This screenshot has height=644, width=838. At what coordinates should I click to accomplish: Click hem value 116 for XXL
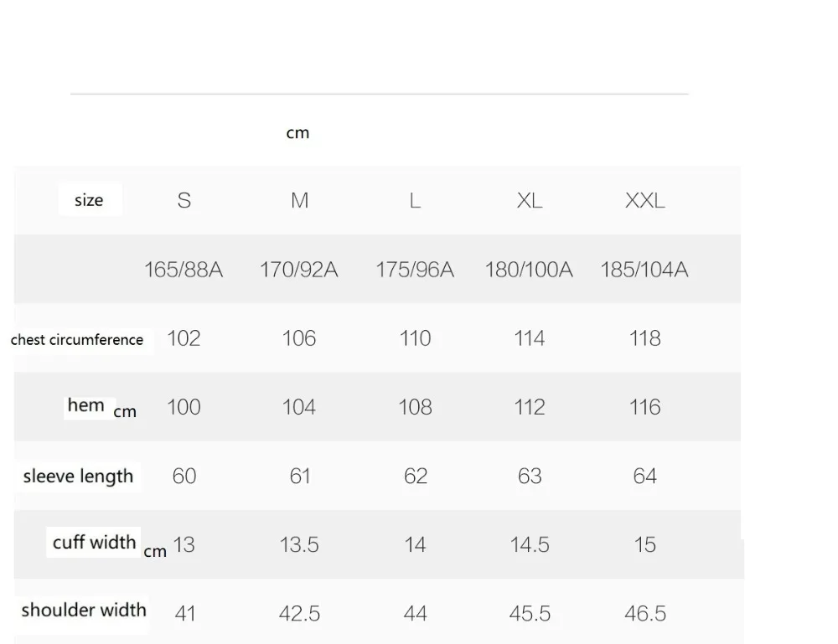coord(645,408)
